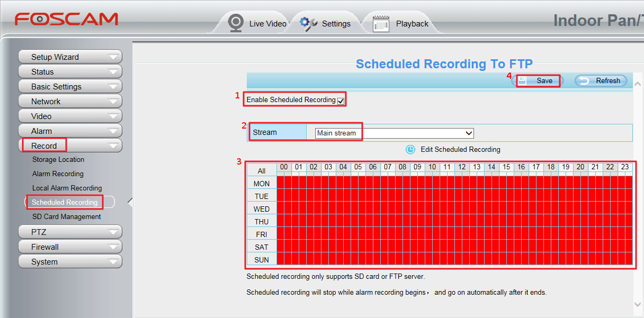The width and height of the screenshot is (644, 318).
Task: Toggle the MON row schedule selection
Action: (x=262, y=184)
